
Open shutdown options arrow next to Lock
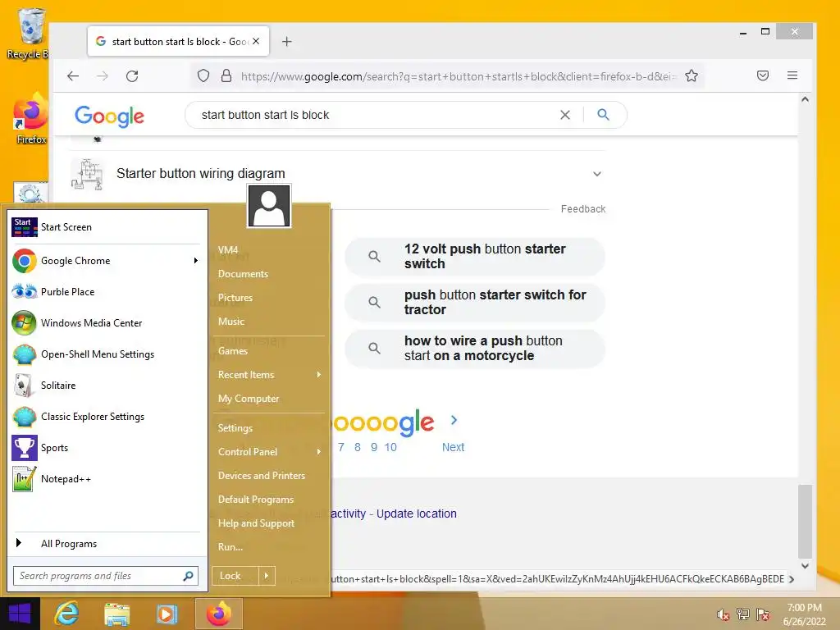[267, 576]
